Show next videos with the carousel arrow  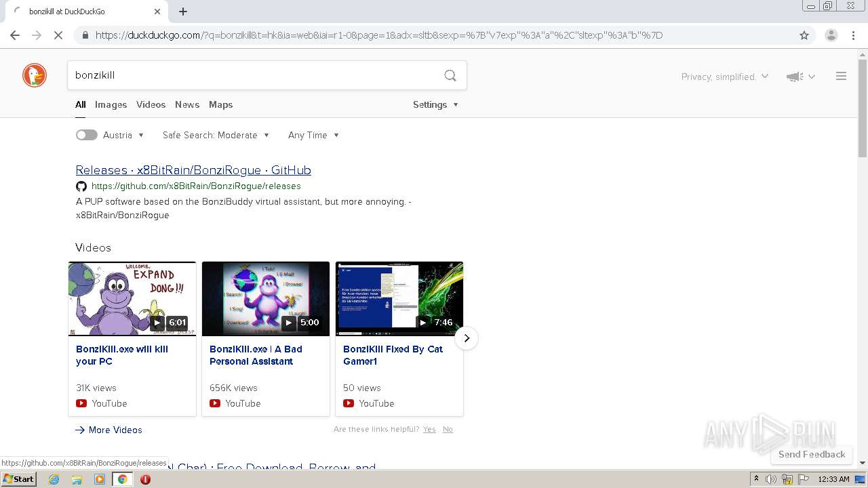(x=467, y=338)
